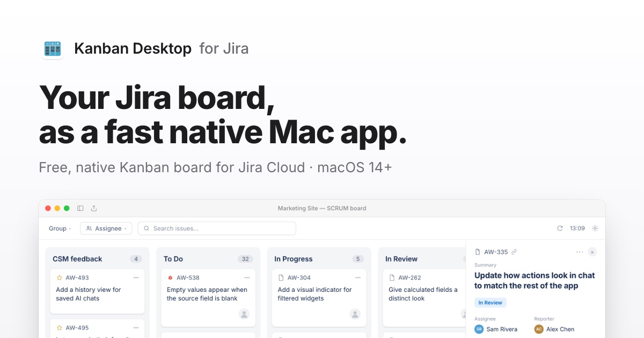The width and height of the screenshot is (644, 338).
Task: Click the green maximize window button
Action: click(x=67, y=208)
